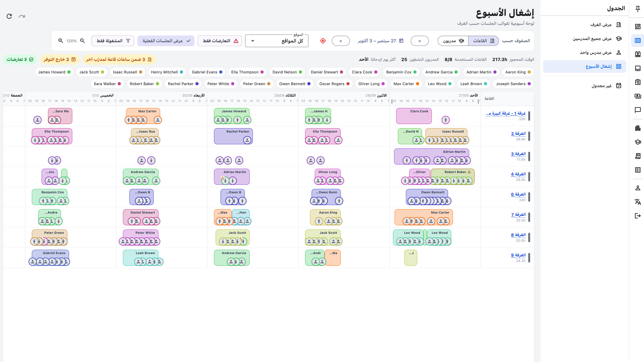Click the red target locate-today icon
The height and width of the screenshot is (362, 644).
(323, 41)
